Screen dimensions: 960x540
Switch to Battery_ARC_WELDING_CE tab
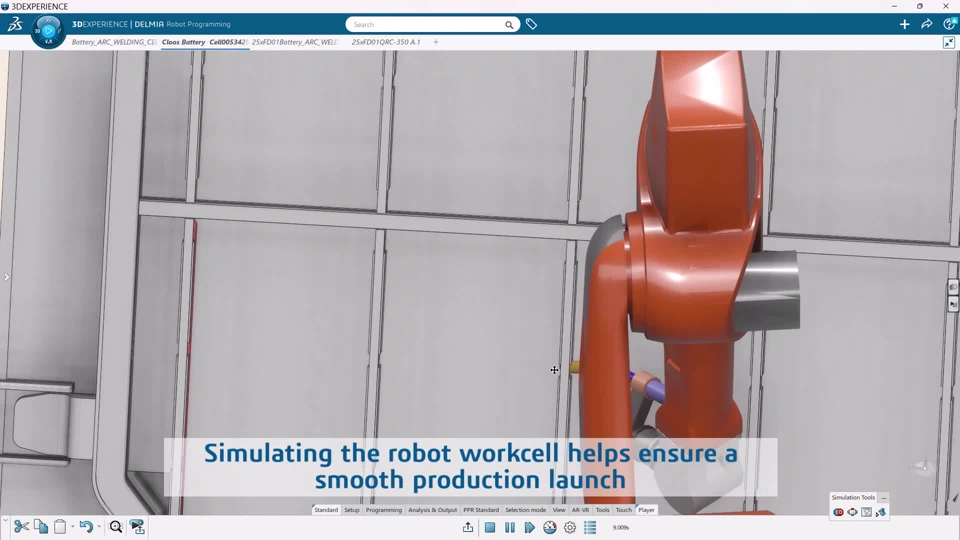pos(114,42)
